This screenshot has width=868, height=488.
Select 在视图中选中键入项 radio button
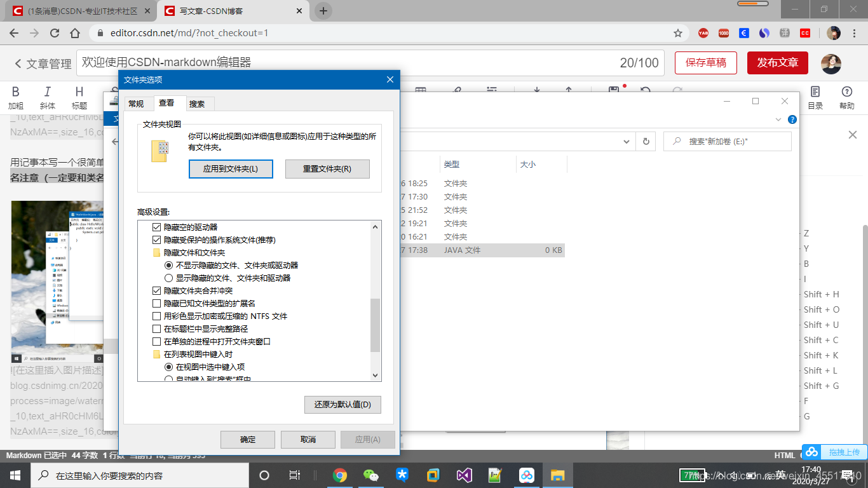tap(168, 367)
